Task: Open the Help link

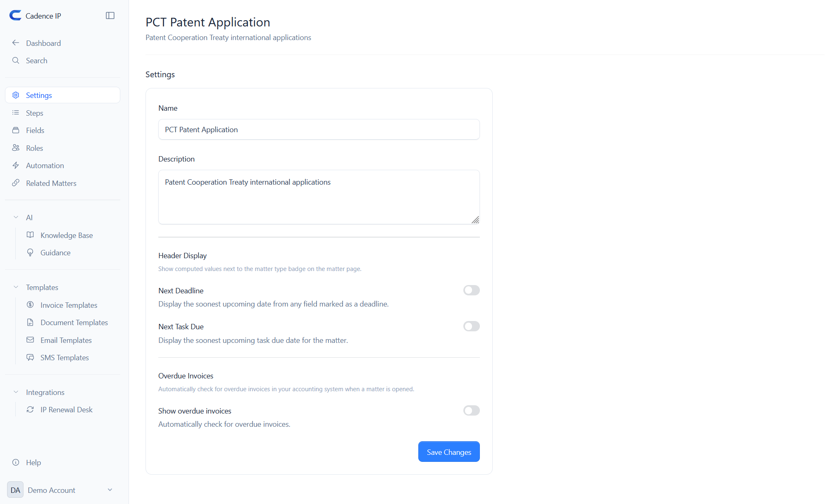Action: pyautogui.click(x=62, y=462)
